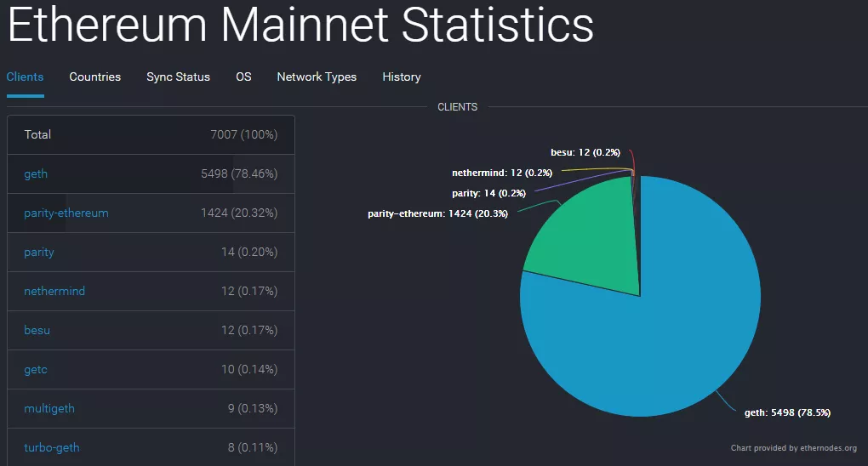This screenshot has height=466, width=868.
Task: Click the multigeth client link
Action: [x=49, y=408]
